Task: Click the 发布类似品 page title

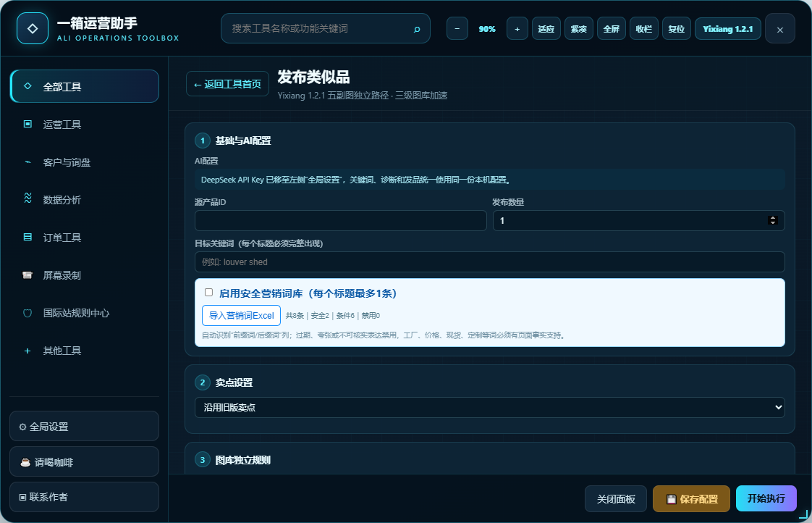Action: pos(314,78)
